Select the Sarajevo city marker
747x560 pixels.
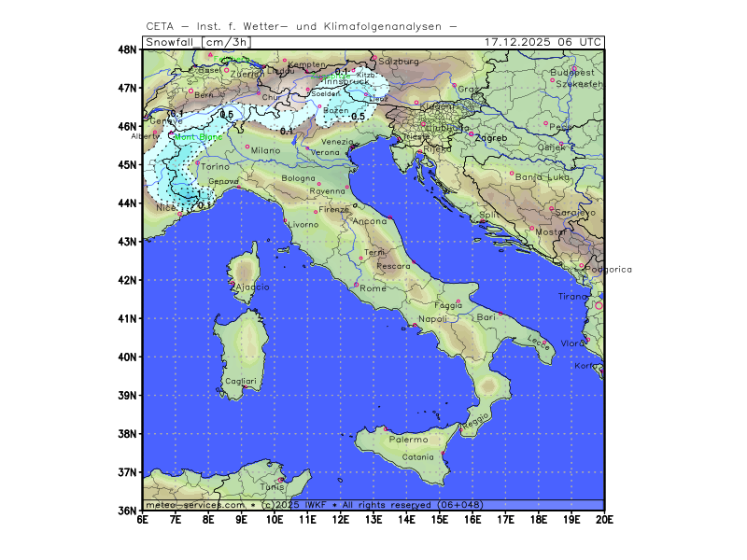pos(552,208)
